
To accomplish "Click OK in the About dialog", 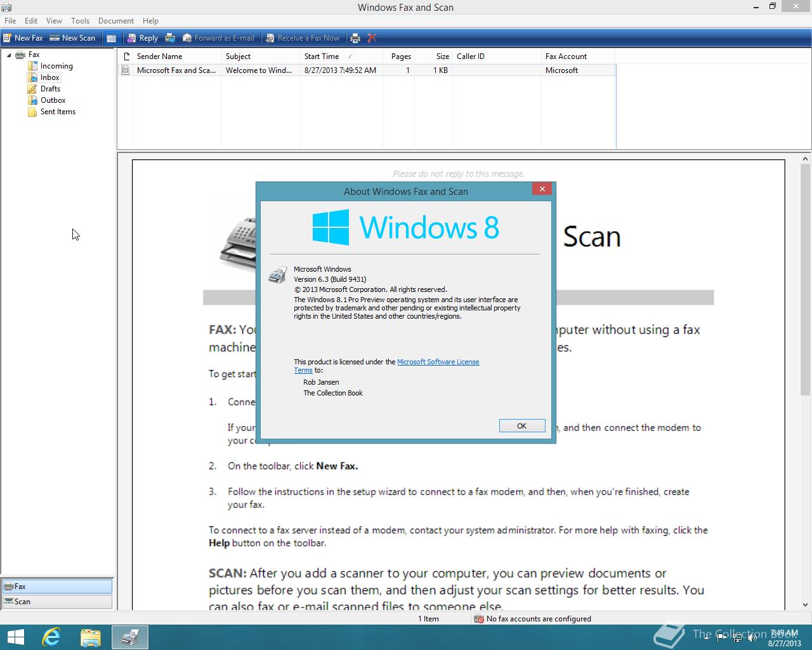I will (522, 426).
